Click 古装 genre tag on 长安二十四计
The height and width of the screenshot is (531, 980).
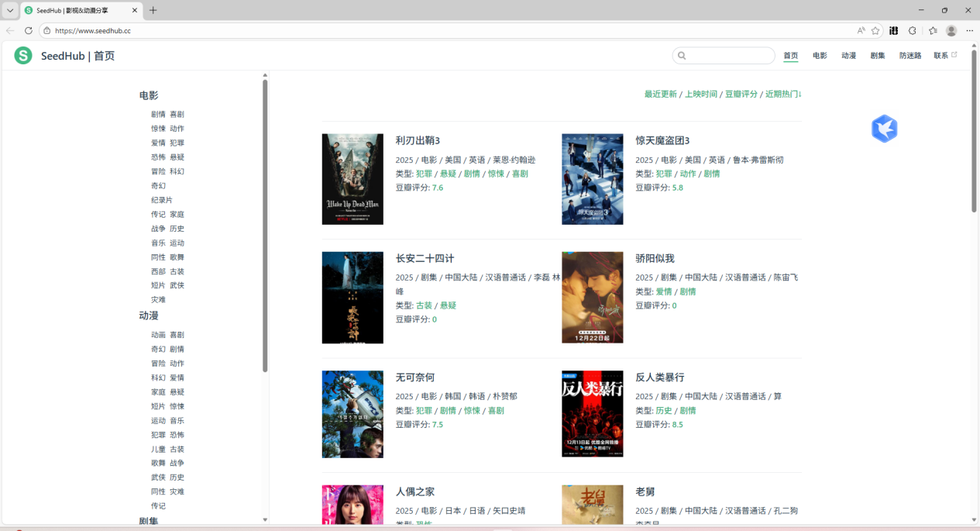pyautogui.click(x=424, y=305)
